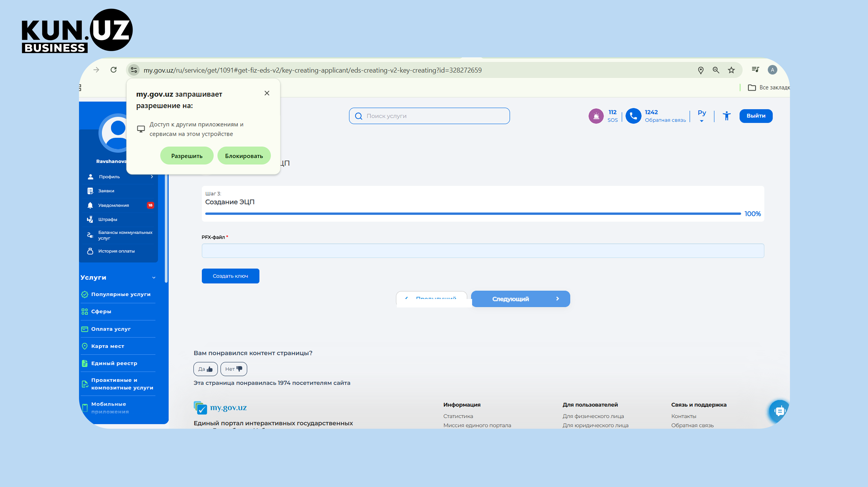Click the purple SOS 112 icon
868x487 pixels.
[596, 116]
